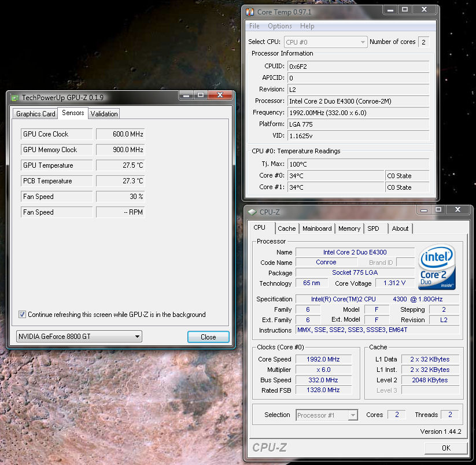Click the Core Temp title bar icon

point(250,12)
